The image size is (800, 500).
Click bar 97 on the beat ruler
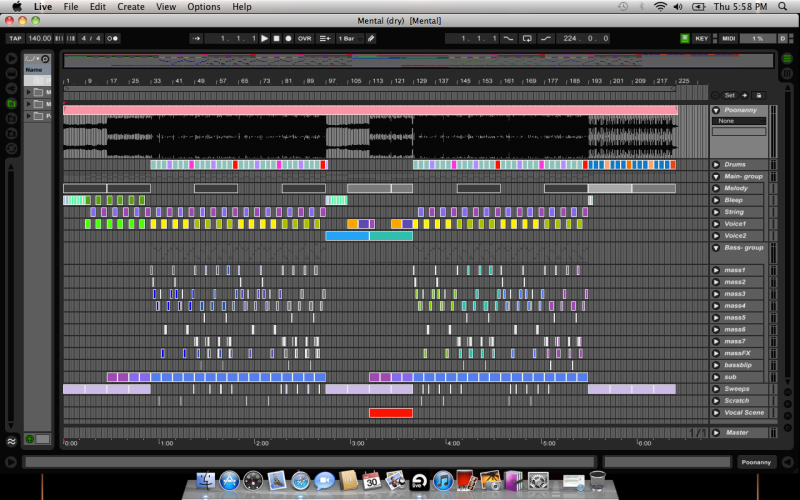pyautogui.click(x=332, y=81)
